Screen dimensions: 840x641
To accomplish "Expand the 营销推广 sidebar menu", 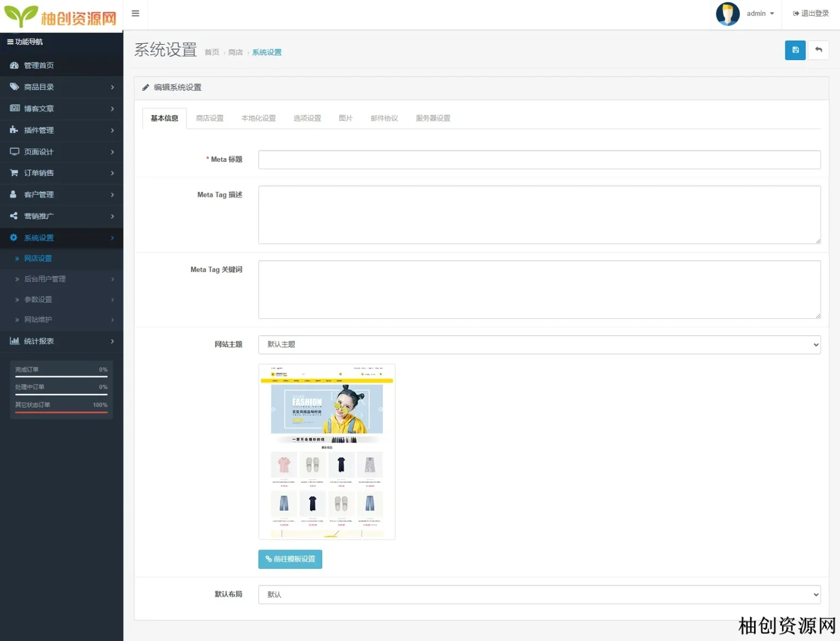I will (61, 216).
